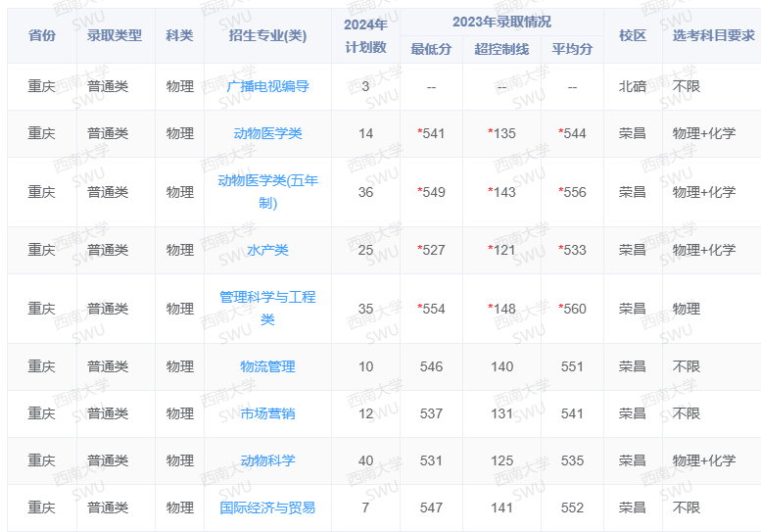Open the 物流管理 major link
The height and width of the screenshot is (532, 761).
tap(267, 366)
